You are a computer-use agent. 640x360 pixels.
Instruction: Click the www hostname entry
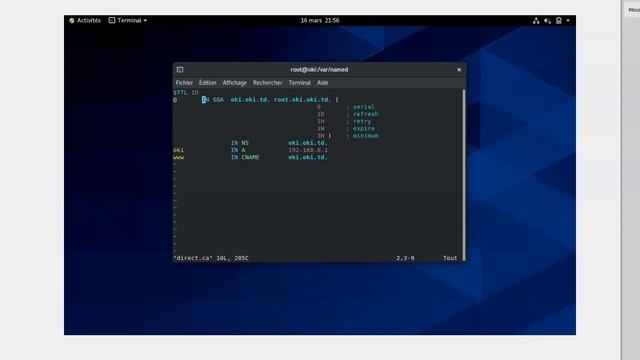[x=178, y=158]
